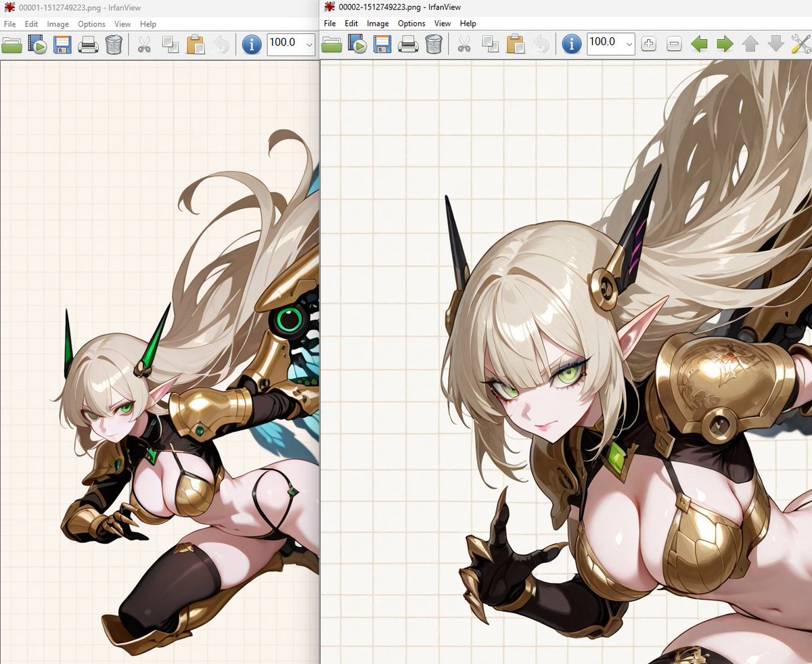Open File menu in left 00001 window
This screenshot has height=664, width=812.
pos(9,24)
